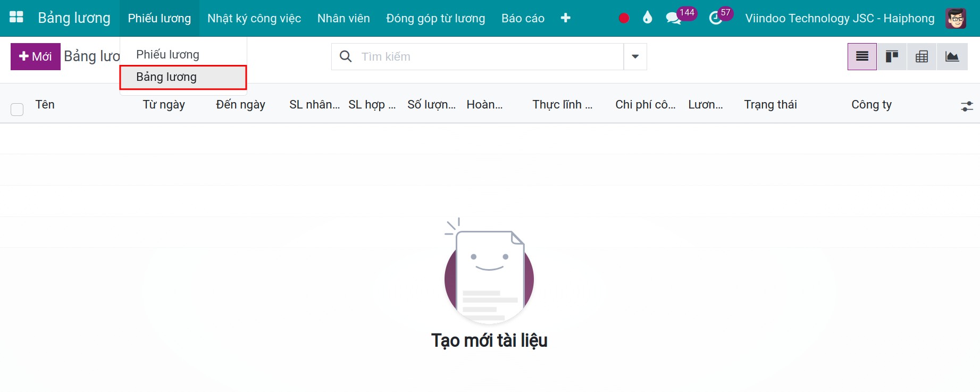980x392 pixels.
Task: Open the Phiếu lương top menu
Action: [160, 18]
